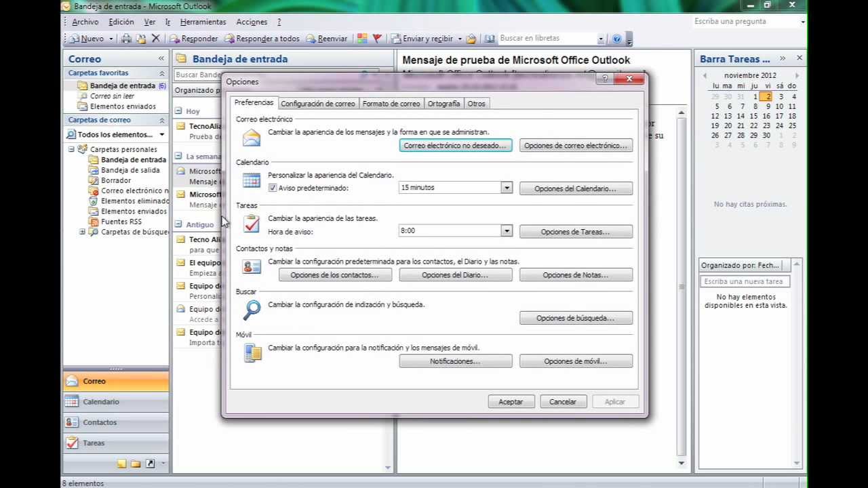Collapse the Correo navigation pane
The width and height of the screenshot is (868, 488).
(x=161, y=59)
